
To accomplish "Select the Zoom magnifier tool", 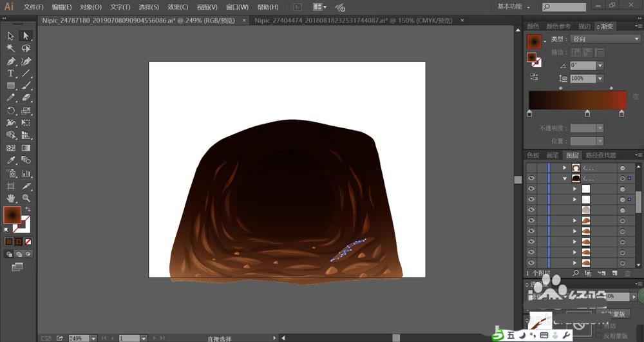I will (x=26, y=198).
